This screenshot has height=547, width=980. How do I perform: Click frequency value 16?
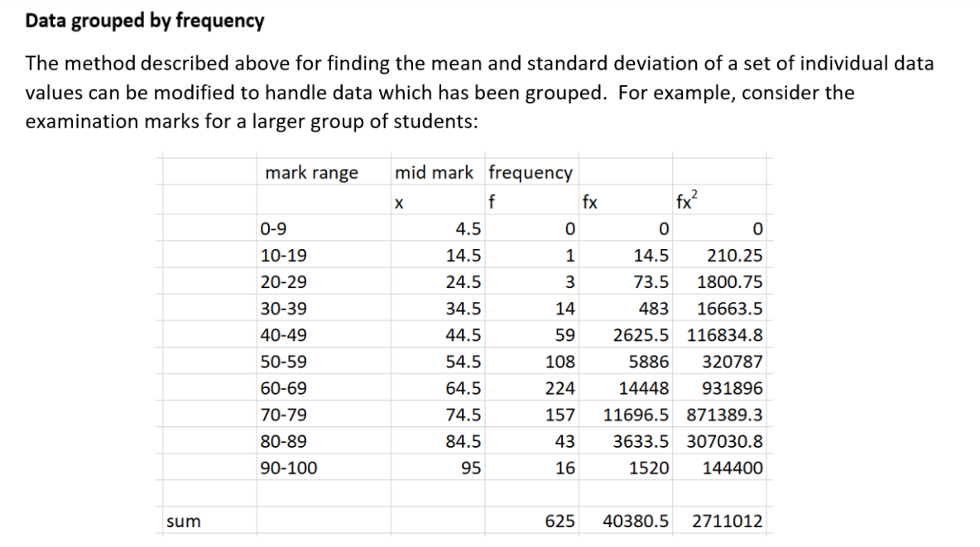click(x=565, y=468)
